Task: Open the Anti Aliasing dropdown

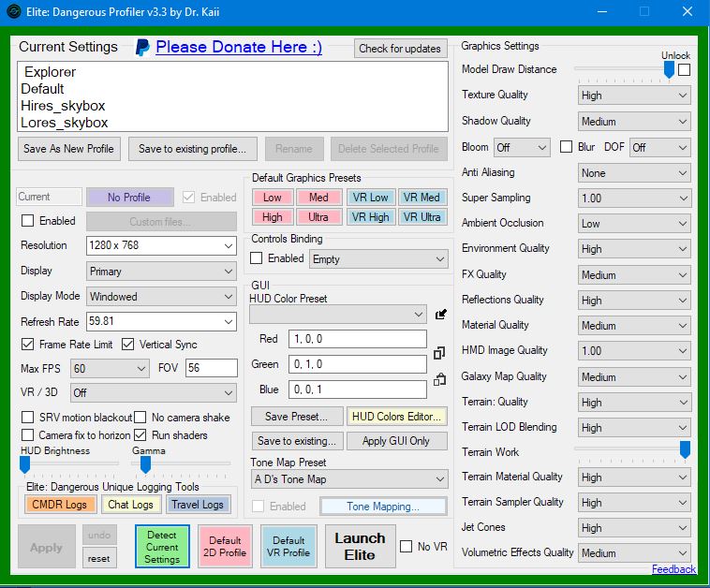Action: click(634, 173)
